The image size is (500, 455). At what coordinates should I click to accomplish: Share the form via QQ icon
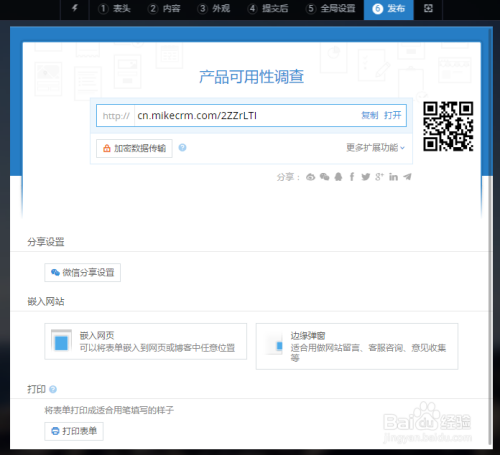[x=338, y=177]
